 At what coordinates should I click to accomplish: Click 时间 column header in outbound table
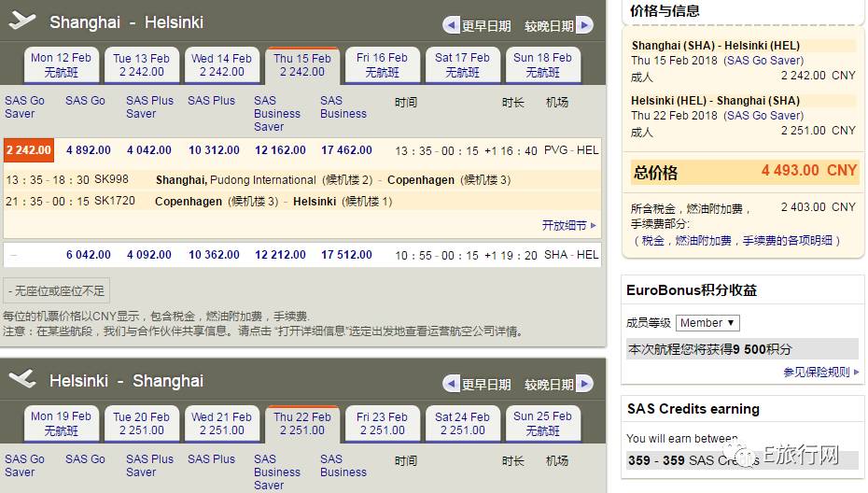tap(406, 103)
